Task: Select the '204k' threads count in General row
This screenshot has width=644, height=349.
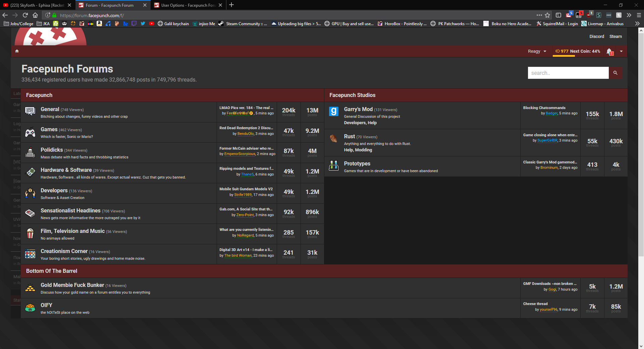Action: (x=288, y=110)
